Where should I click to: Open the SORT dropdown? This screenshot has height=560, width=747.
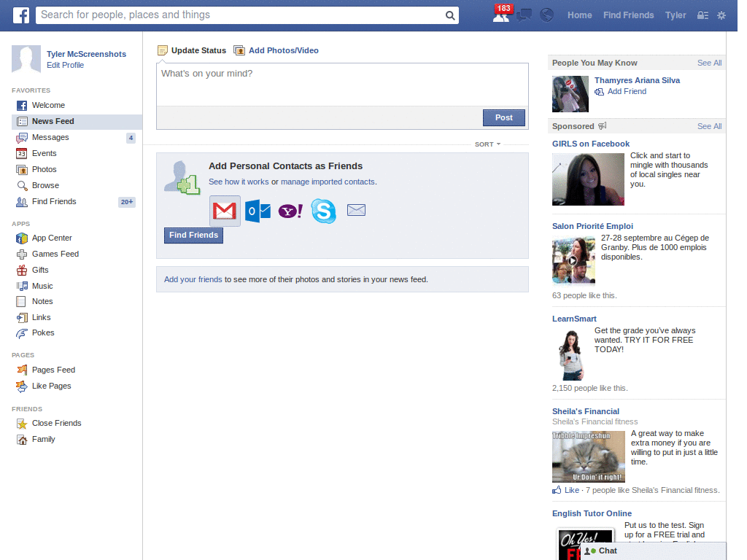click(487, 144)
